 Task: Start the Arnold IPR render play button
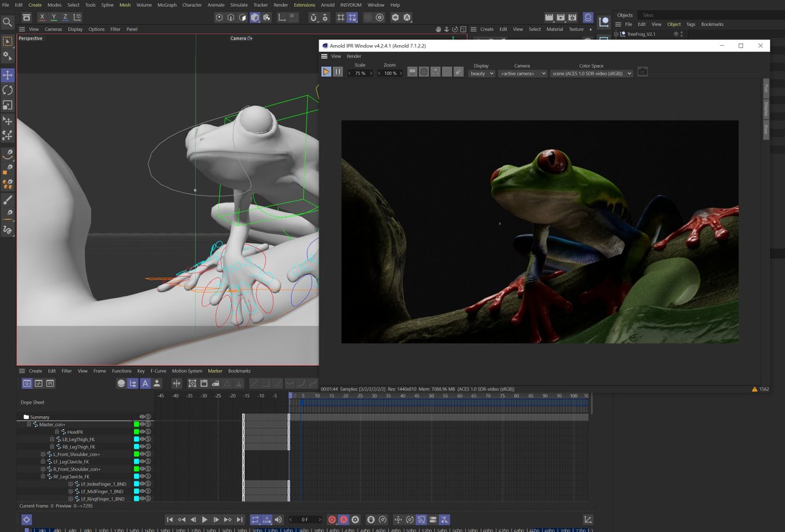(x=326, y=72)
